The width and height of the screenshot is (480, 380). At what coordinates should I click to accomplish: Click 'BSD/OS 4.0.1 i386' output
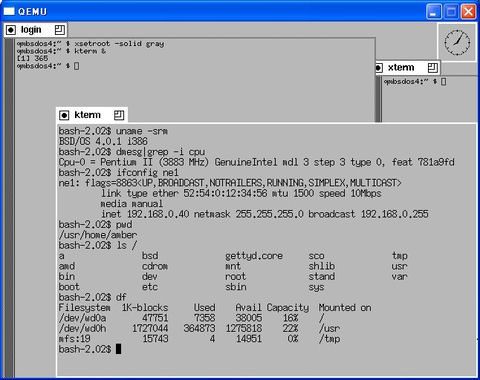(103, 142)
